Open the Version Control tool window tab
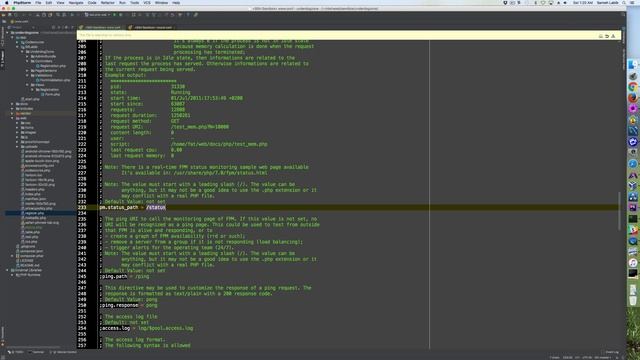The width and height of the screenshot is (640, 360). coord(63,352)
